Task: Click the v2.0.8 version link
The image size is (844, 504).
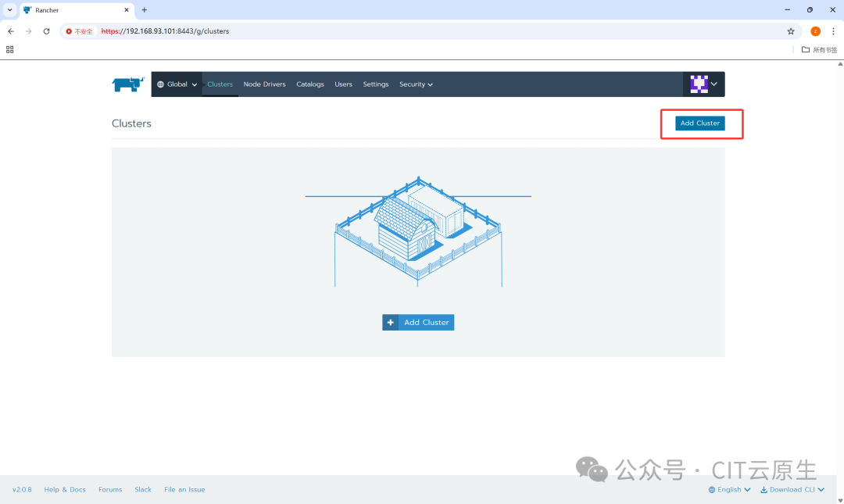Action: click(x=22, y=489)
